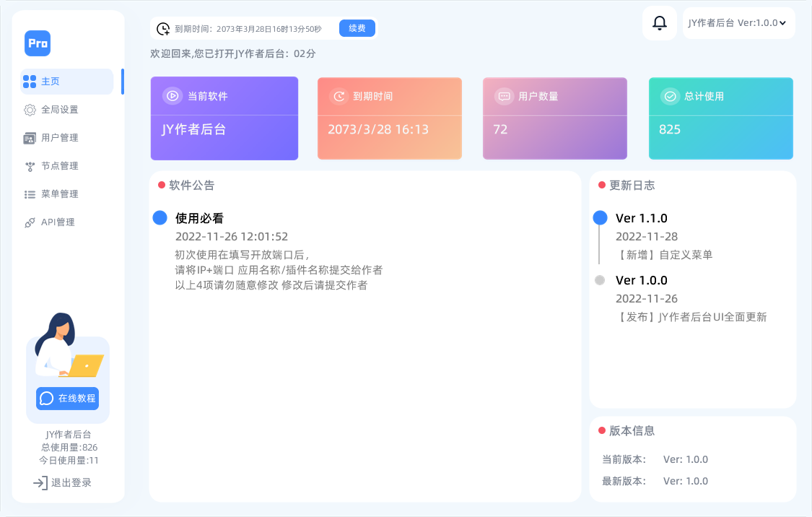Expand the Ver 1.1.0 update entry

(x=640, y=217)
